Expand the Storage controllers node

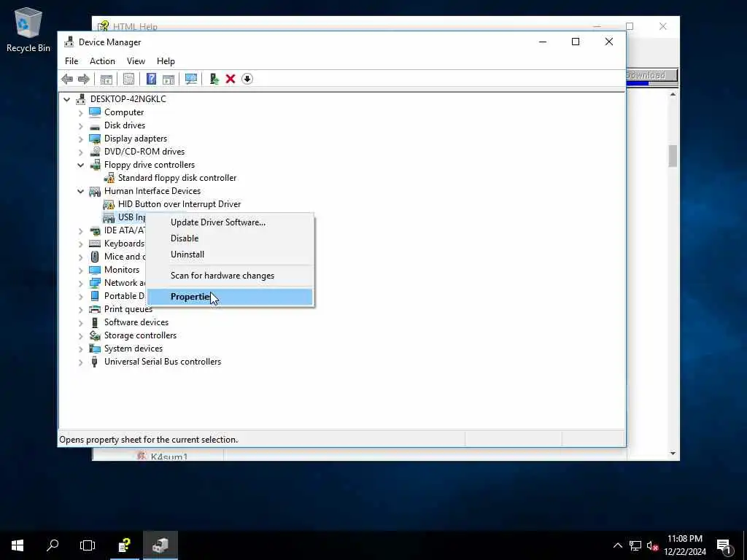[x=80, y=335]
